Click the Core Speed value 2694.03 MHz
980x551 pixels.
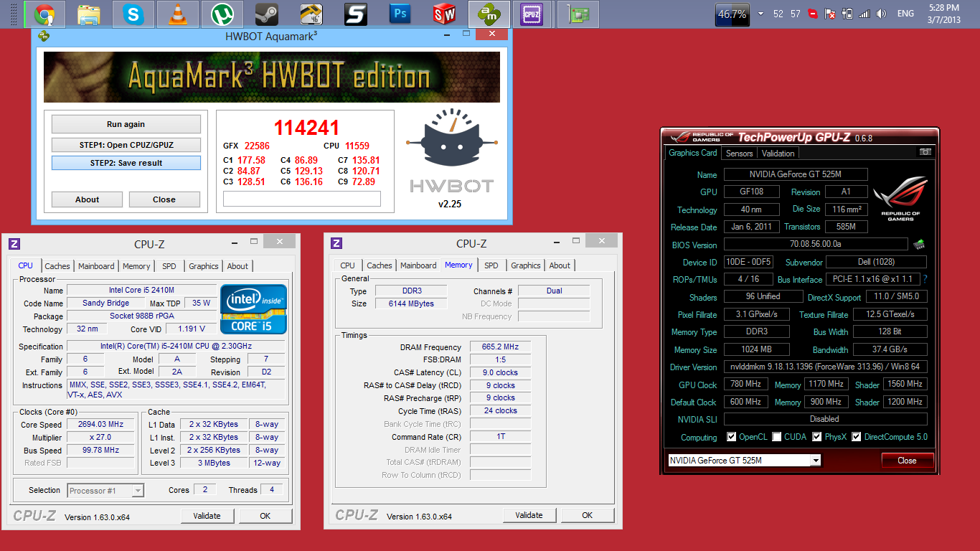100,424
